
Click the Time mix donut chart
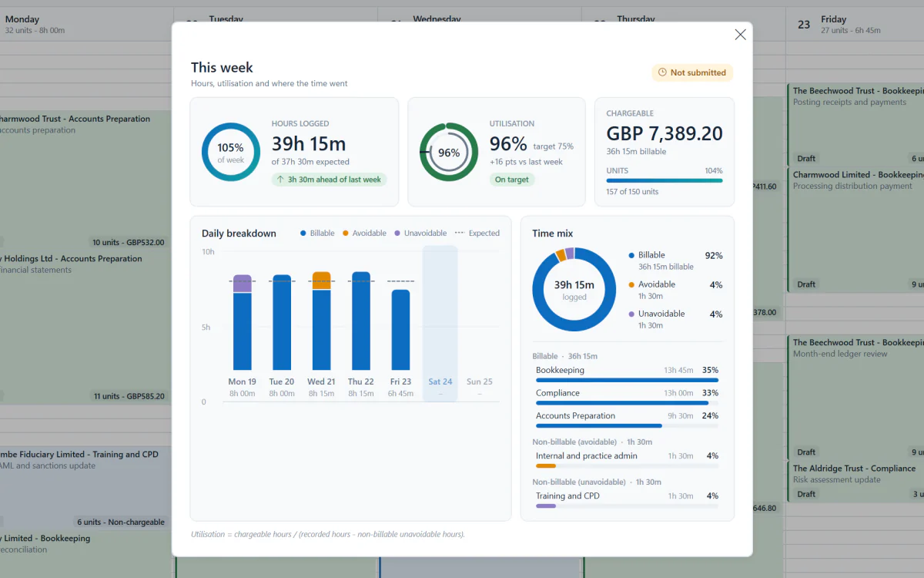(x=574, y=290)
